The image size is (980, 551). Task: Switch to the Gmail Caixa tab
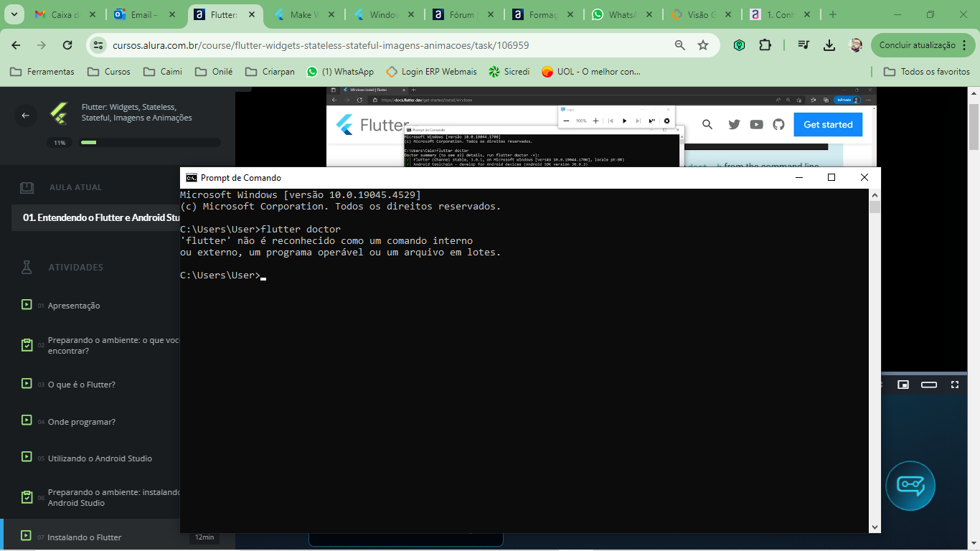point(65,14)
